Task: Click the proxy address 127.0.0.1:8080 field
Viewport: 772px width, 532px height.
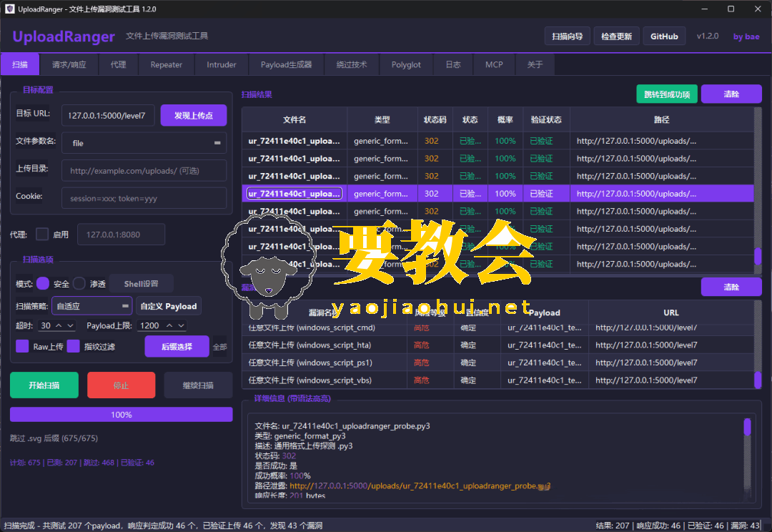Action: [x=121, y=234]
